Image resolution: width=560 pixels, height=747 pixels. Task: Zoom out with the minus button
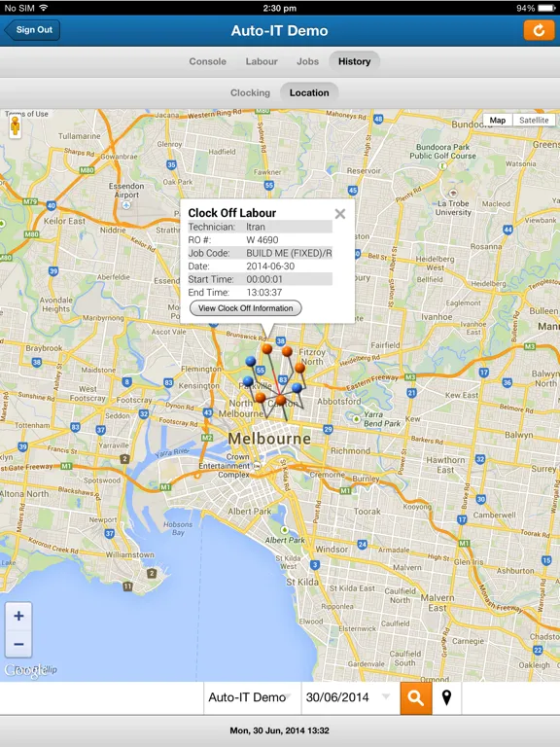click(x=18, y=644)
